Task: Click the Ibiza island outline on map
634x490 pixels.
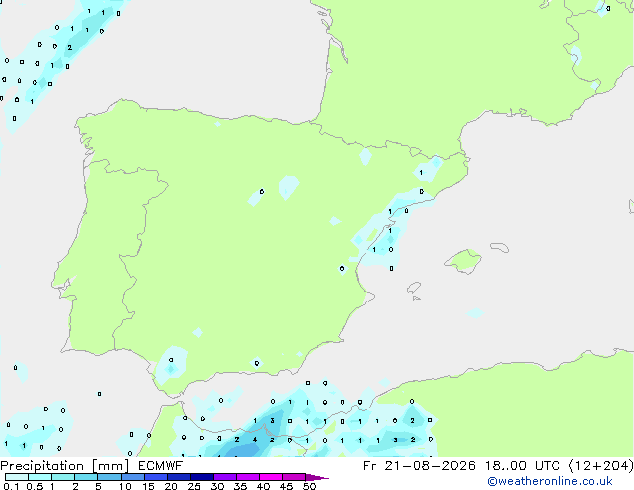Action: pyautogui.click(x=414, y=288)
